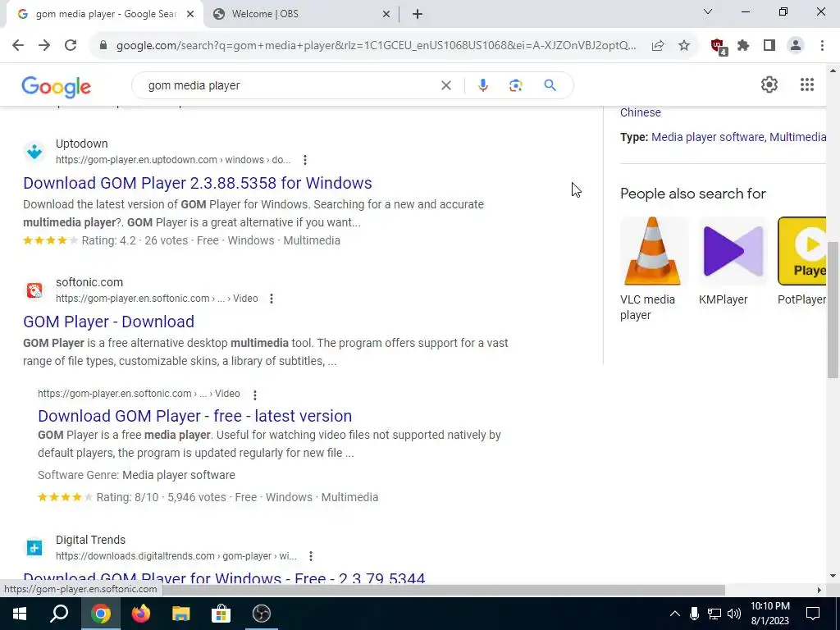Clear the search box text with X
The width and height of the screenshot is (840, 630).
click(x=445, y=85)
